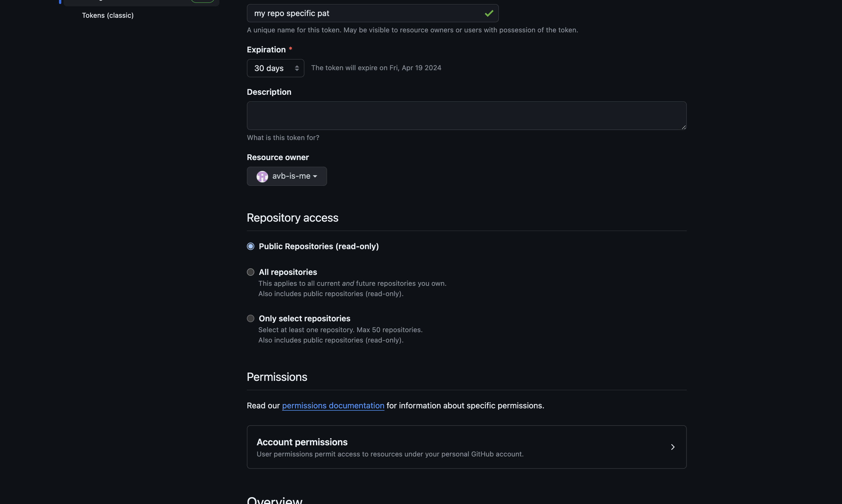This screenshot has width=842, height=504.
Task: Select Public Repositories (read-only) radio button
Action: pos(250,246)
